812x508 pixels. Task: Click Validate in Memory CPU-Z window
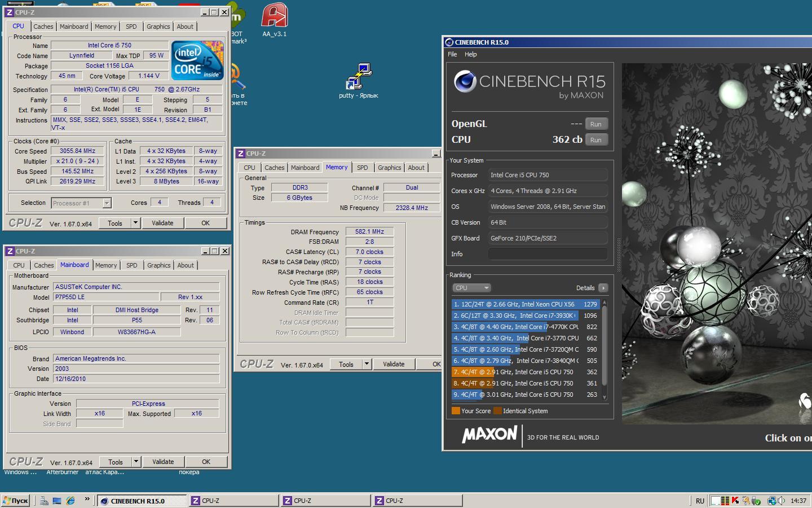[x=394, y=364]
